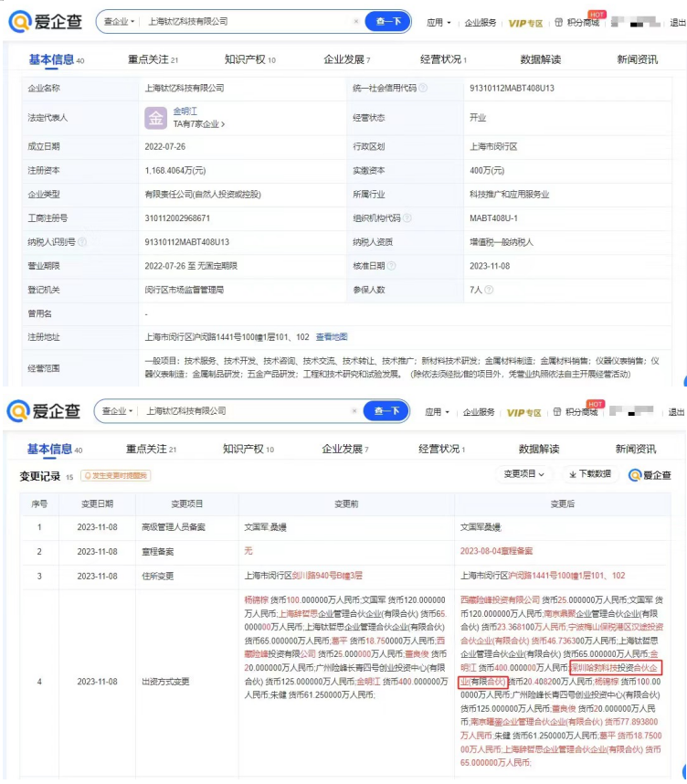Viewport: 687px width, 784px height.
Task: Click the 积分商城 gift icon in upper header
Action: pyautogui.click(x=559, y=23)
